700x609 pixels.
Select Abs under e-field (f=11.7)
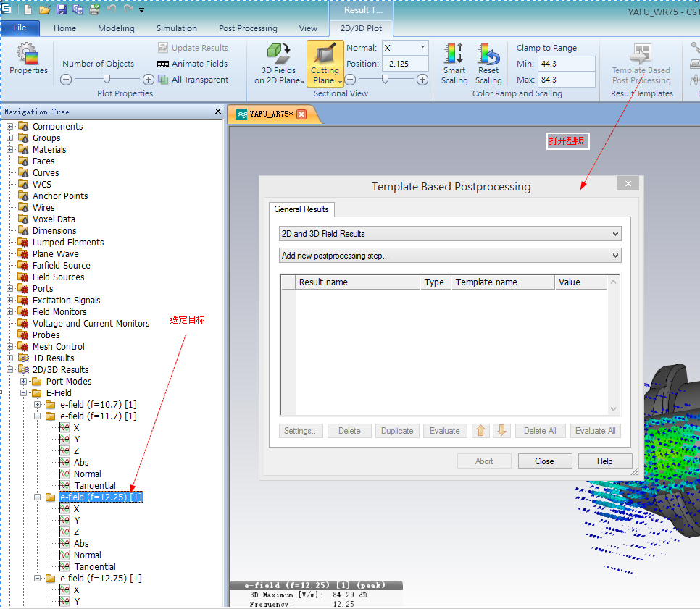(81, 462)
